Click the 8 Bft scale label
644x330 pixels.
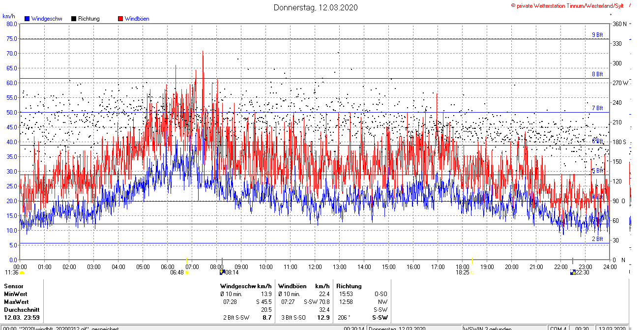click(597, 74)
